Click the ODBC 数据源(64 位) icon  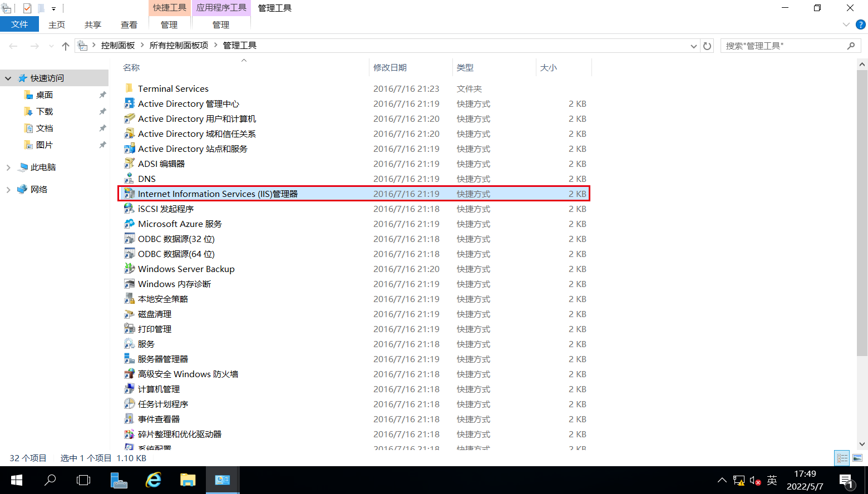tap(129, 254)
